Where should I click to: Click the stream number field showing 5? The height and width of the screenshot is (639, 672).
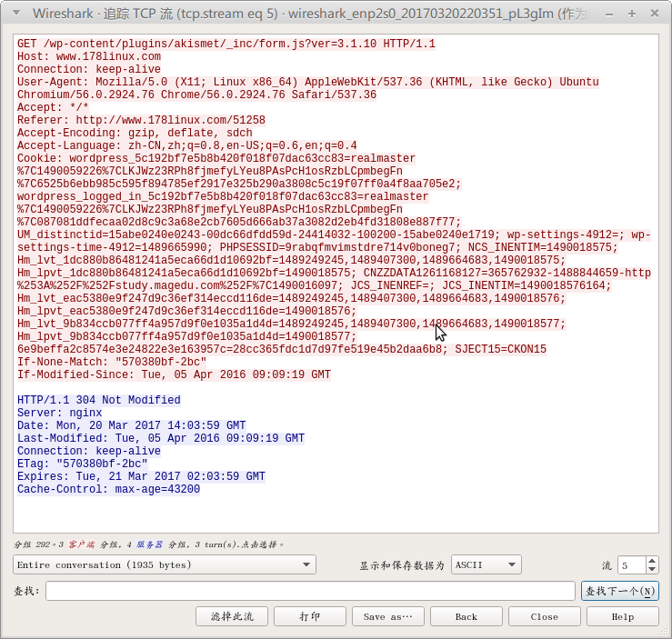click(631, 564)
